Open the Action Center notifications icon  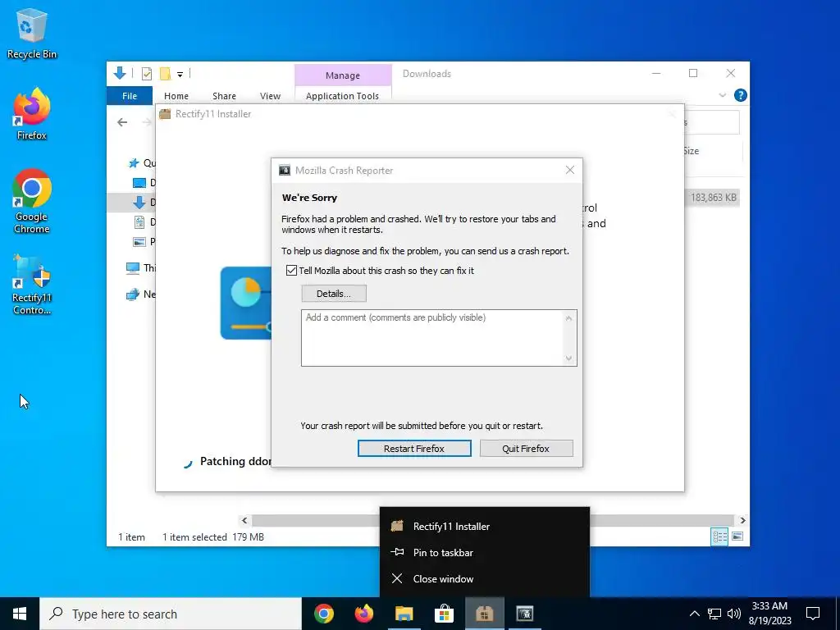(813, 614)
